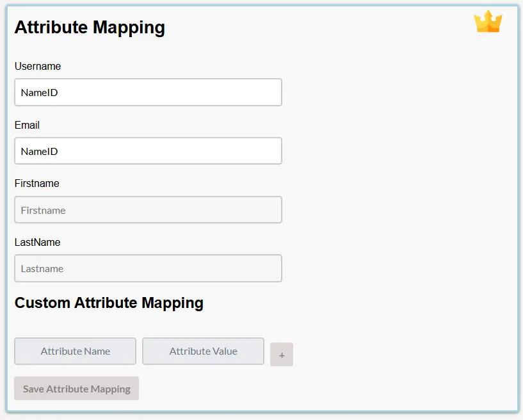Click the Email label
523x420 pixels.
click(27, 125)
